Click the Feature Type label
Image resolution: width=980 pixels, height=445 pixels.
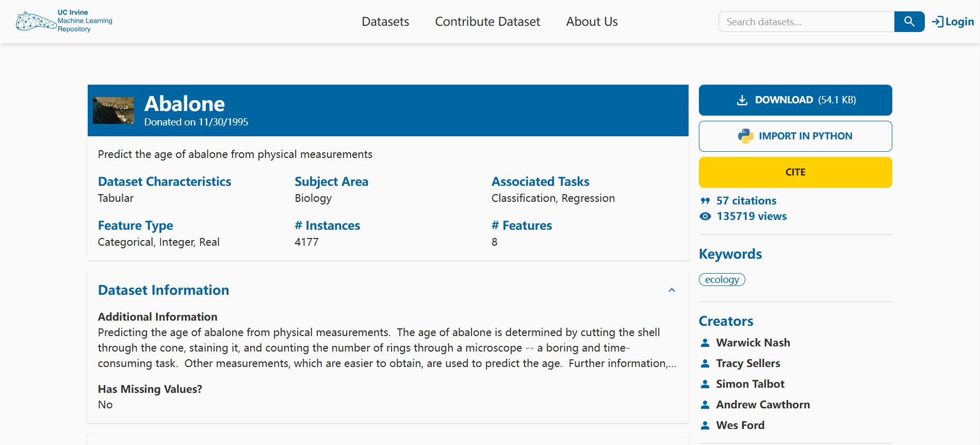tap(136, 226)
